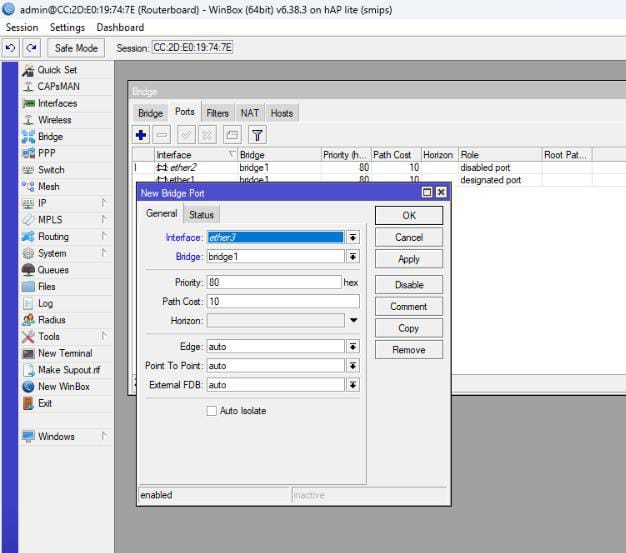
Task: Click the Comment button in dialog
Action: [x=409, y=307]
